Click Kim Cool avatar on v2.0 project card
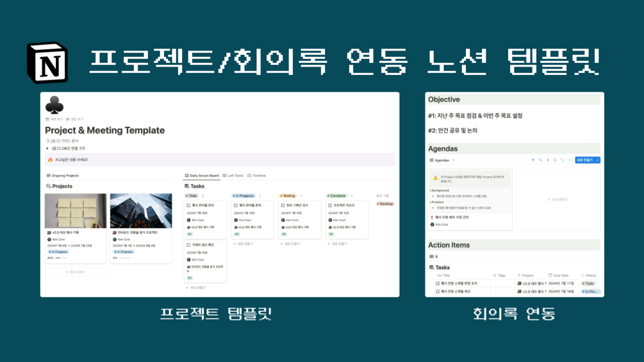644x362 pixels. coord(49,239)
